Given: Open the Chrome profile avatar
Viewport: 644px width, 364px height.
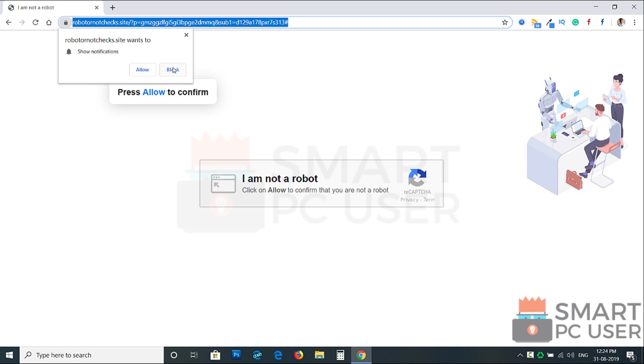Looking at the screenshot, I should pyautogui.click(x=621, y=22).
